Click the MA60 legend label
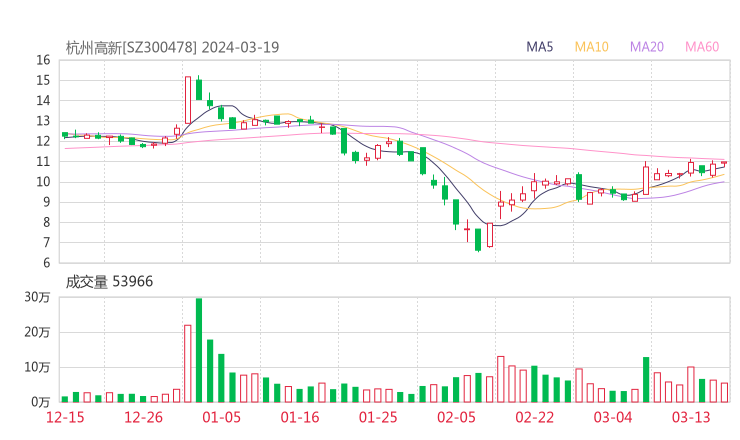The image size is (740, 440). 702,47
